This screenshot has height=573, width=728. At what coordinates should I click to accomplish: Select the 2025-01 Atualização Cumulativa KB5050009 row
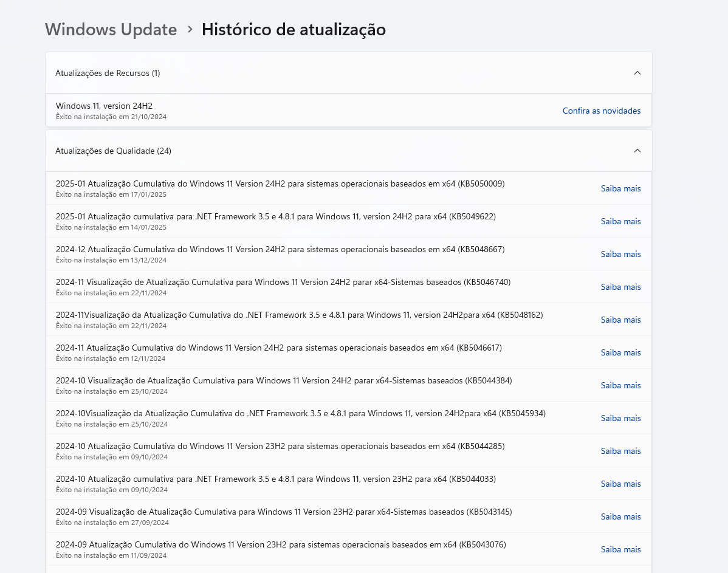tap(349, 188)
